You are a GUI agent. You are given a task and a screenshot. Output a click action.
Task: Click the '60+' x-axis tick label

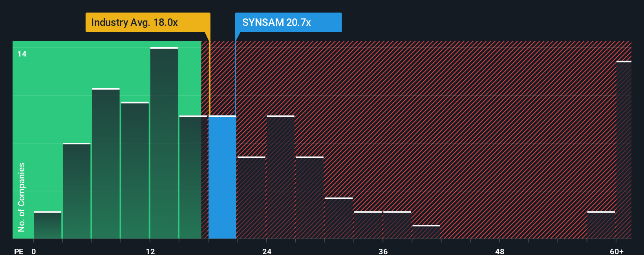coord(617,251)
